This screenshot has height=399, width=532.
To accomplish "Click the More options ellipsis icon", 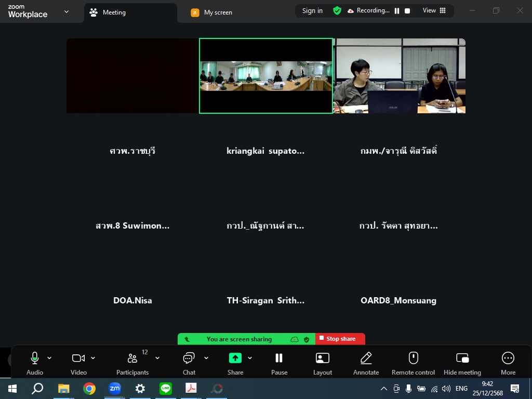I will [508, 358].
